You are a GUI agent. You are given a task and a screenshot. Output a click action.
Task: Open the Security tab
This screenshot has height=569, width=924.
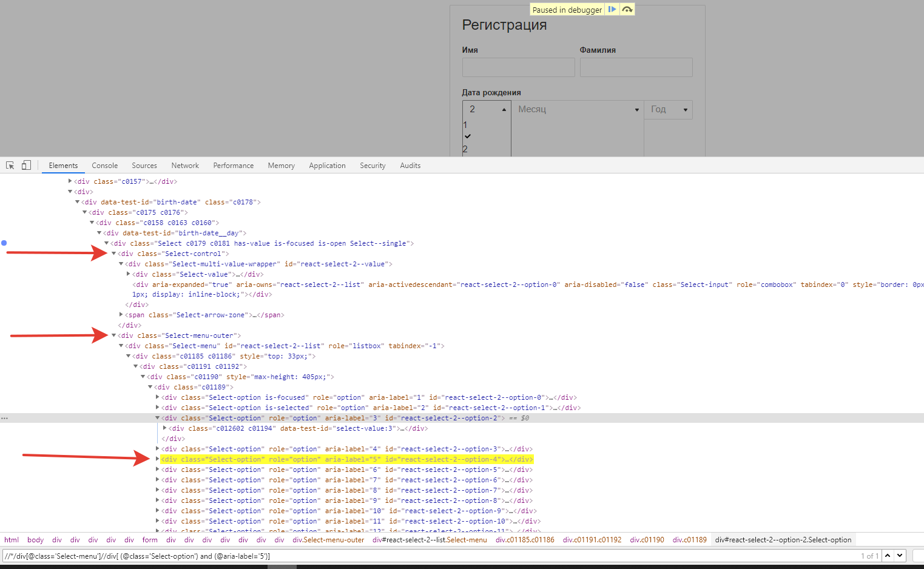[x=373, y=166]
